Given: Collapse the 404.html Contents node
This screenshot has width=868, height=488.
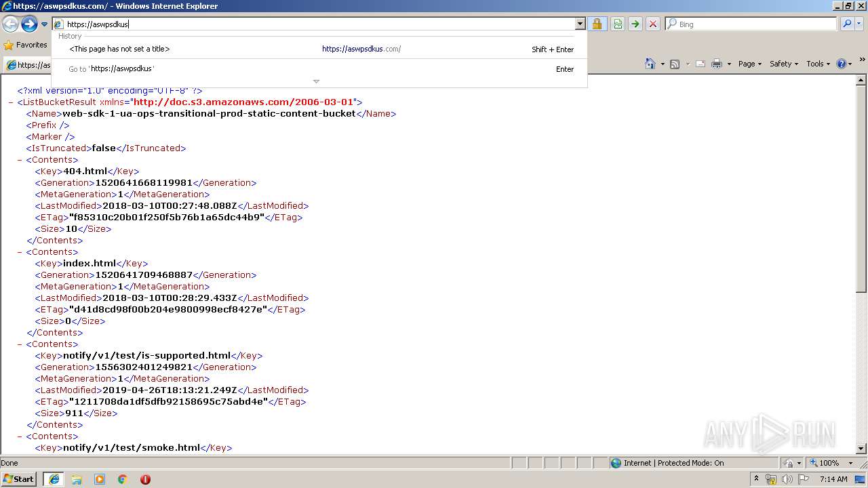Looking at the screenshot, I should [20, 160].
